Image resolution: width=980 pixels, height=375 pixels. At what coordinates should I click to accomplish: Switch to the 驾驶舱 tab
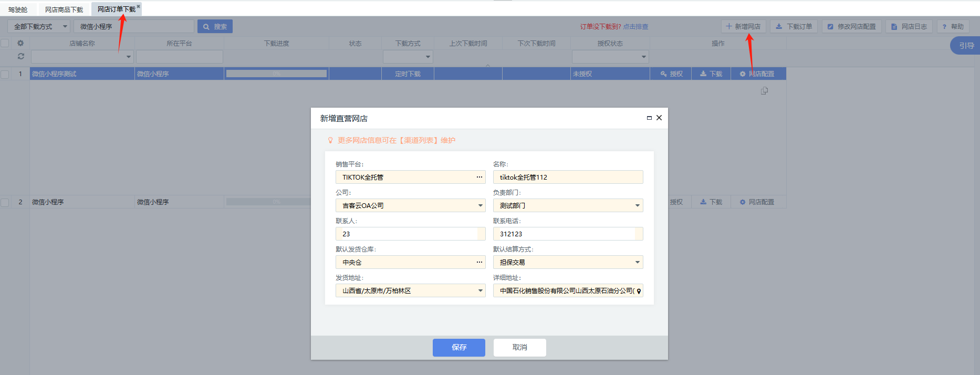pyautogui.click(x=18, y=9)
